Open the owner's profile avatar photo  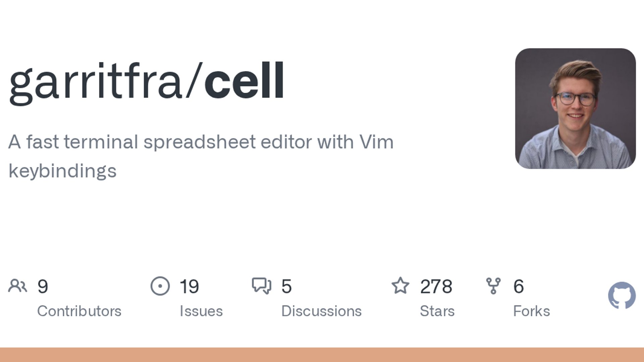pos(575,109)
